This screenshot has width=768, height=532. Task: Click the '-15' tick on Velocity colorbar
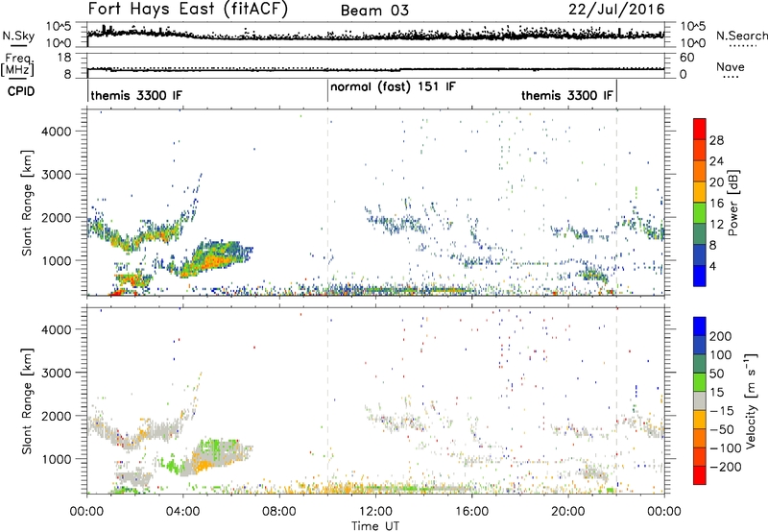(x=722, y=410)
